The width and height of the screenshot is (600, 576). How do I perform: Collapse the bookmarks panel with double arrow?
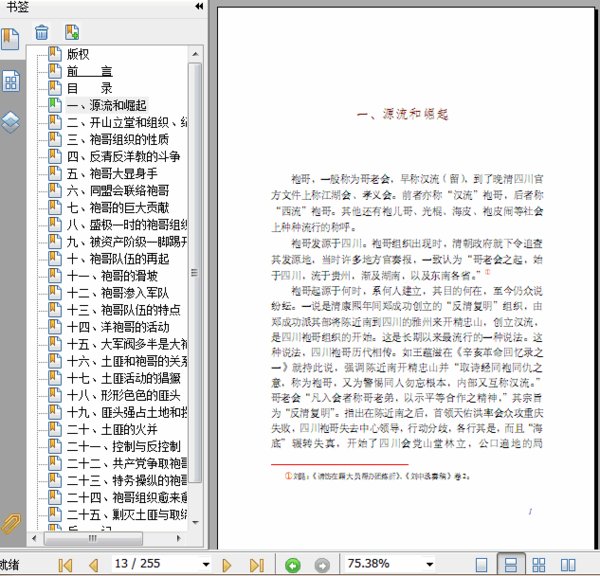click(199, 6)
